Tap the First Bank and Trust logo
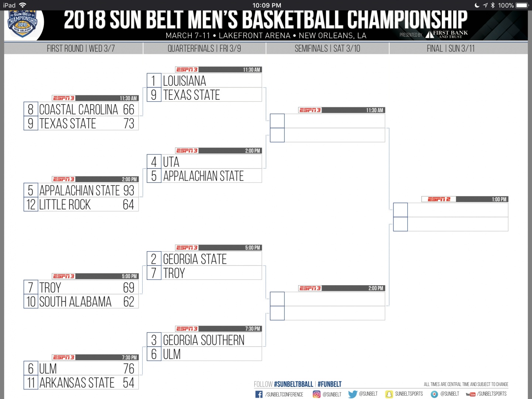Screen dimensions: 532x399 [x=446, y=34]
